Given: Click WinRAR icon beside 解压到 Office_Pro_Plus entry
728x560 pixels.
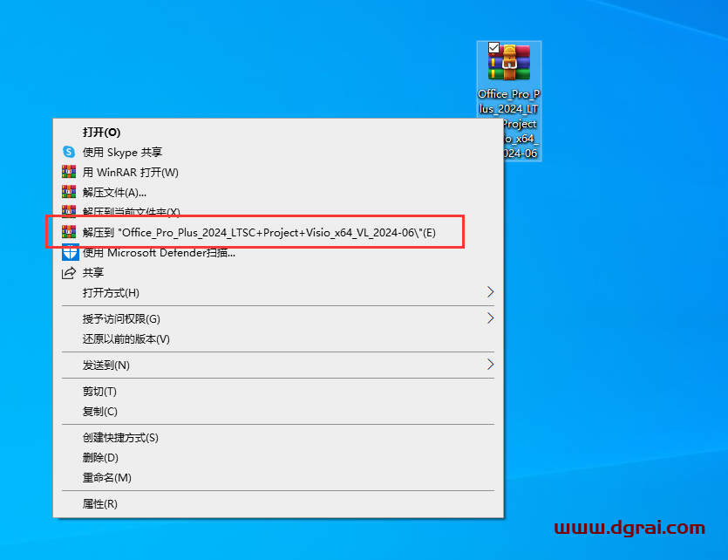Looking at the screenshot, I should click(x=69, y=232).
